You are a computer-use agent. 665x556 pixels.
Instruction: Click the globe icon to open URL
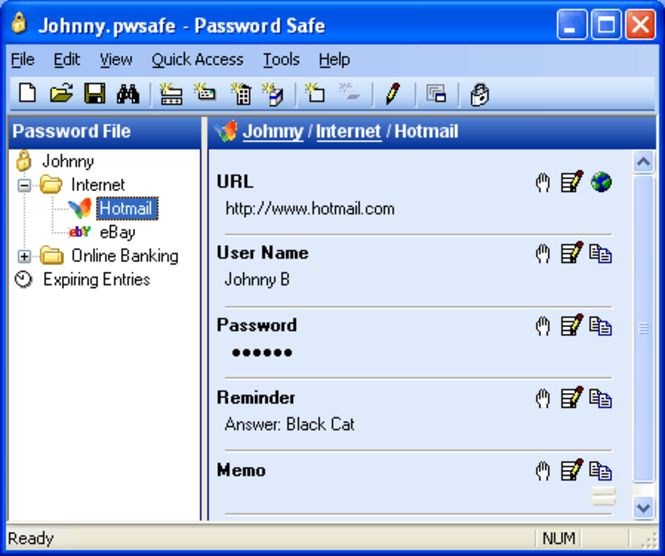[601, 182]
